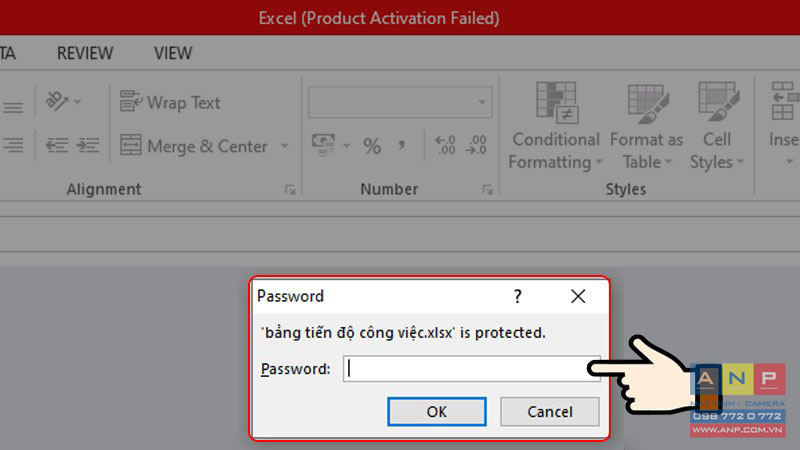This screenshot has width=800, height=450.
Task: Switch to the VIEW ribbon tab
Action: [173, 53]
